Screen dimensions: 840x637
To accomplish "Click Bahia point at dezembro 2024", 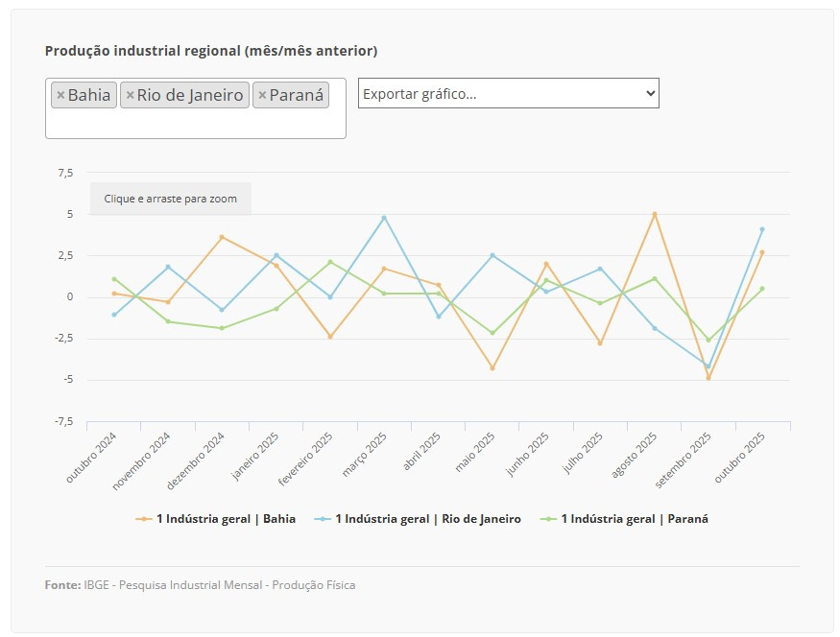I will pyautogui.click(x=222, y=237).
